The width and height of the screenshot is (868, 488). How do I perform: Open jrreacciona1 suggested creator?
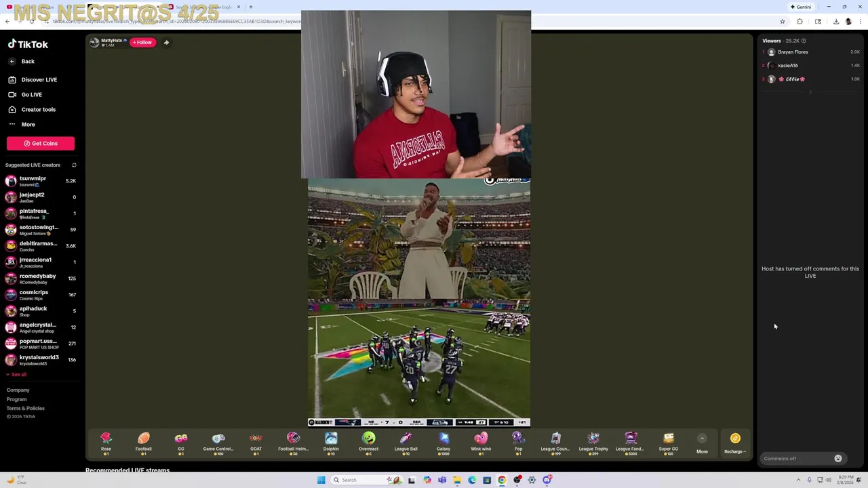tap(41, 262)
